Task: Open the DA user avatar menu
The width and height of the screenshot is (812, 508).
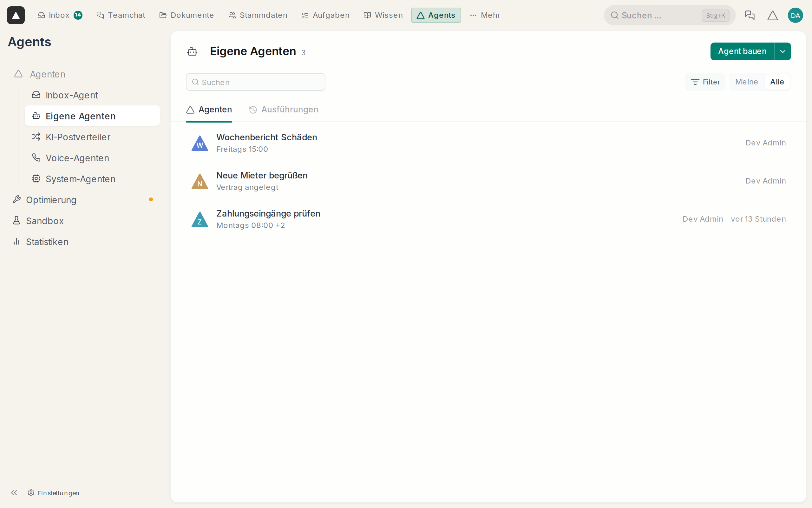Action: 795,15
